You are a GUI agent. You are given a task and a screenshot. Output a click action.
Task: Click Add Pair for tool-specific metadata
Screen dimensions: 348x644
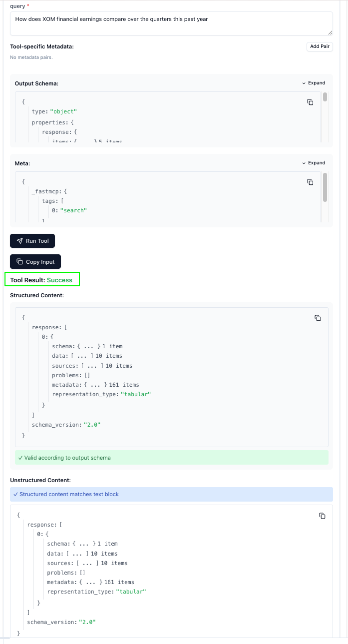(319, 46)
